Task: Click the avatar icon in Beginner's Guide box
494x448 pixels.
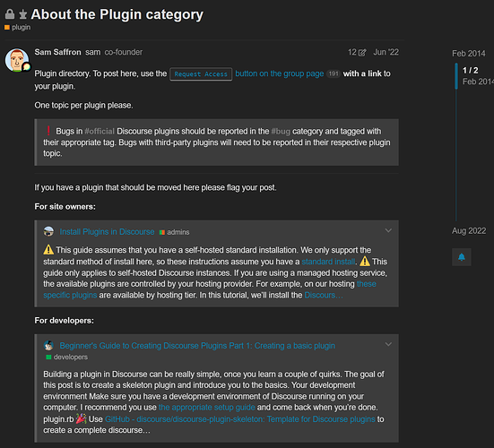Action: 48,345
